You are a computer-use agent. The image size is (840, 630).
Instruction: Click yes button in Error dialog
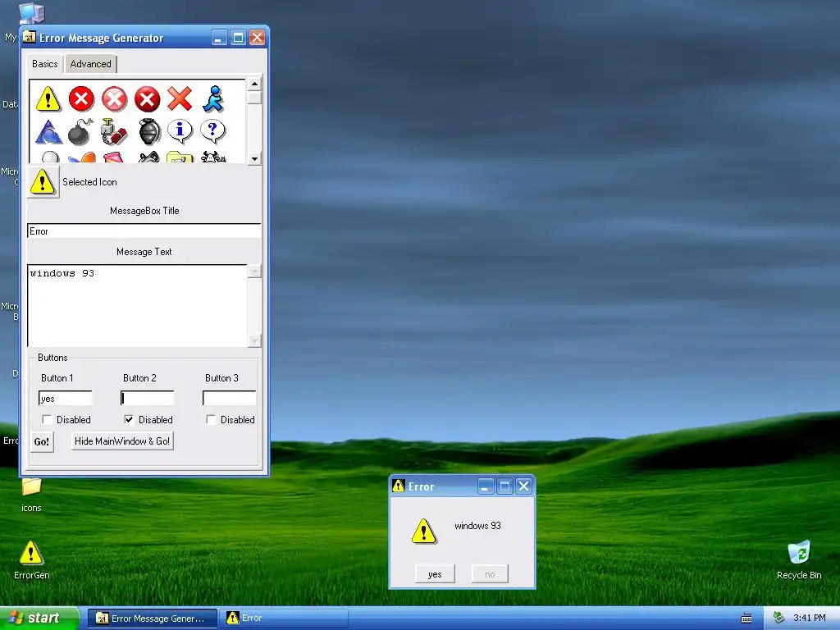tap(435, 574)
